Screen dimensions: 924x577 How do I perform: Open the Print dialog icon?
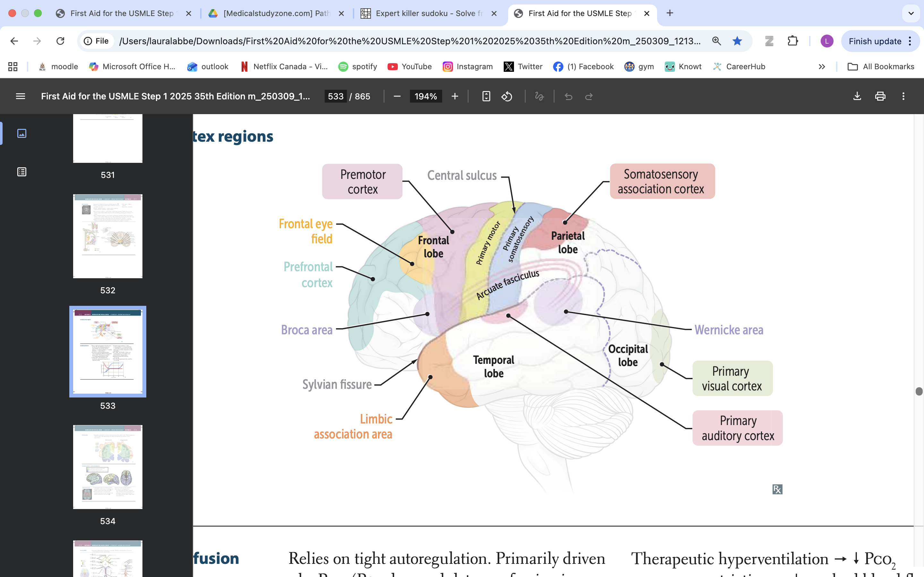(x=880, y=96)
